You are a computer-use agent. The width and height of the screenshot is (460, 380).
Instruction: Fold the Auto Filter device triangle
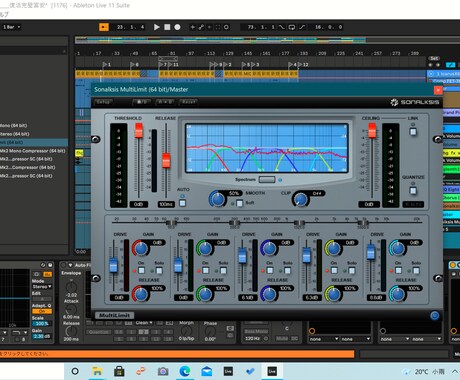click(x=70, y=265)
